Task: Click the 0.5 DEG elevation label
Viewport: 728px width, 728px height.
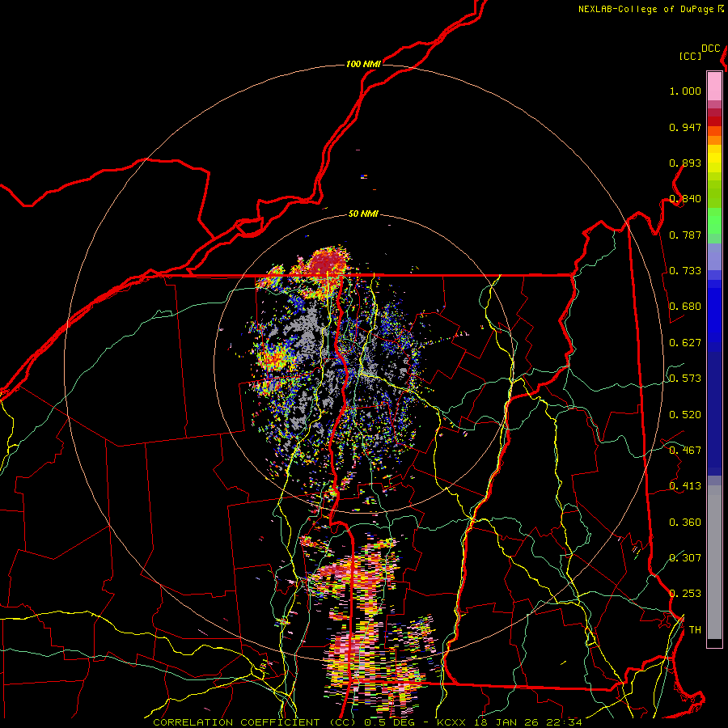Action: tap(390, 722)
